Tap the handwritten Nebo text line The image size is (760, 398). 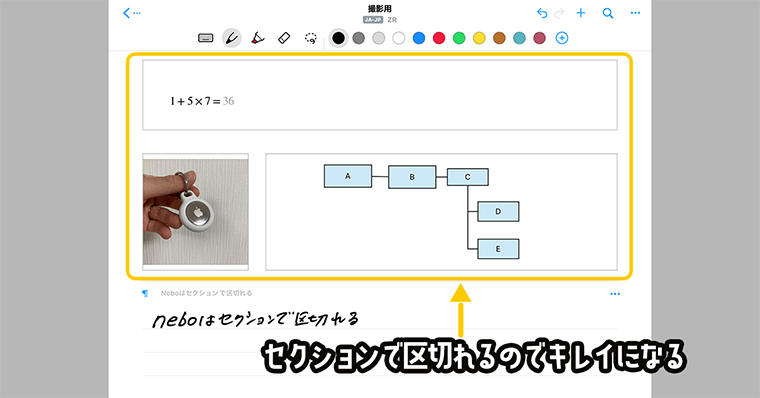point(255,319)
